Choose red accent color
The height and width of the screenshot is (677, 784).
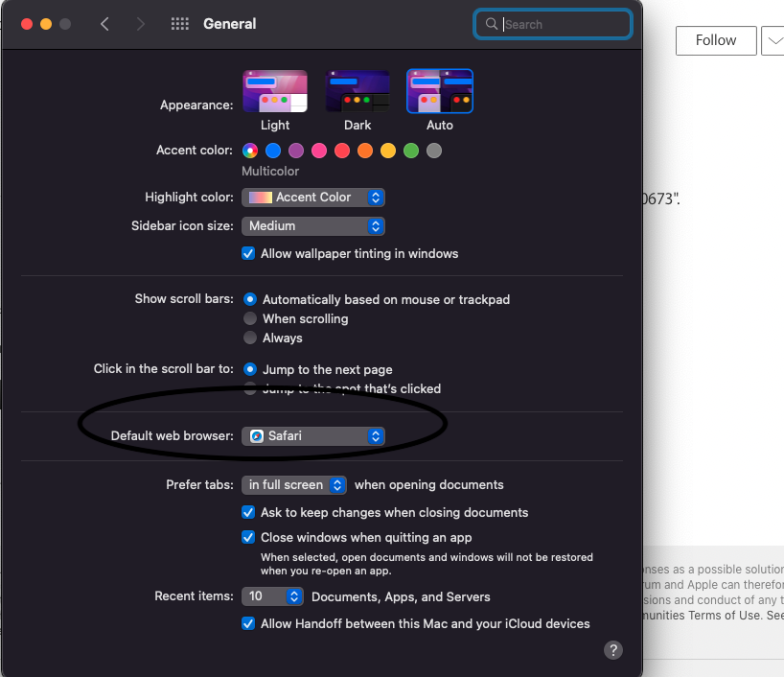342,151
